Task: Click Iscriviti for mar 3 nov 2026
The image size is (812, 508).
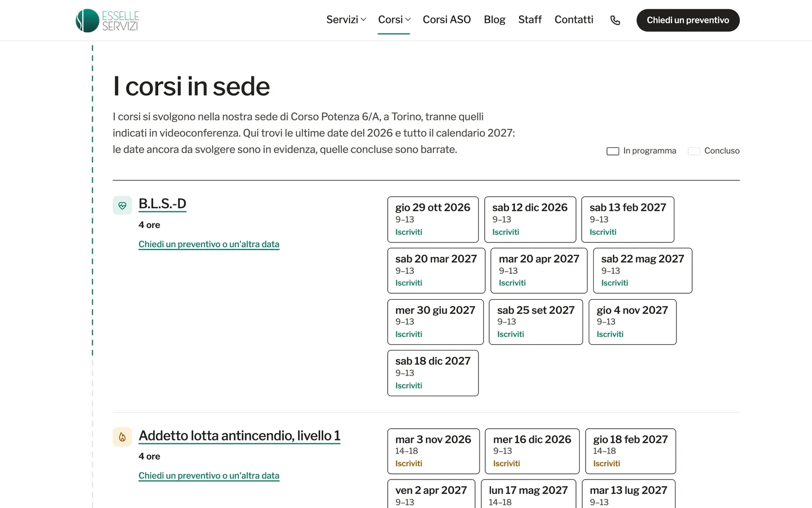Action: click(x=409, y=464)
